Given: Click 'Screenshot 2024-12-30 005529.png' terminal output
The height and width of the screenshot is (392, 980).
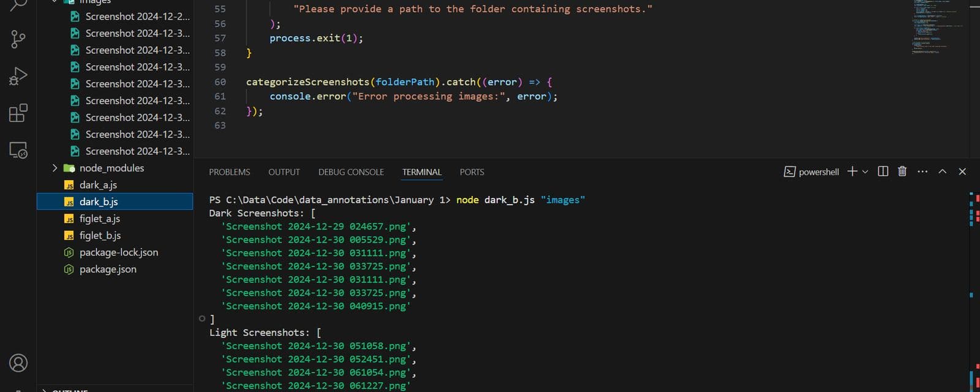Looking at the screenshot, I should (x=316, y=240).
